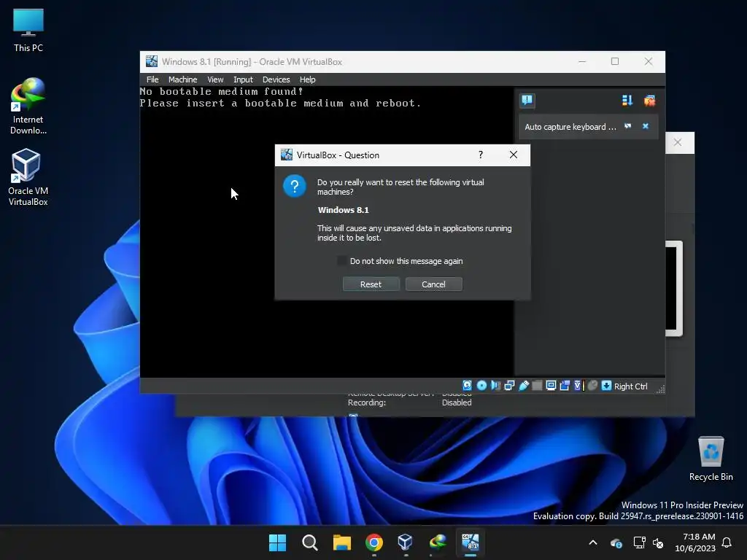The width and height of the screenshot is (747, 560).
Task: Close the background VirtualBox Manager window
Action: point(678,142)
